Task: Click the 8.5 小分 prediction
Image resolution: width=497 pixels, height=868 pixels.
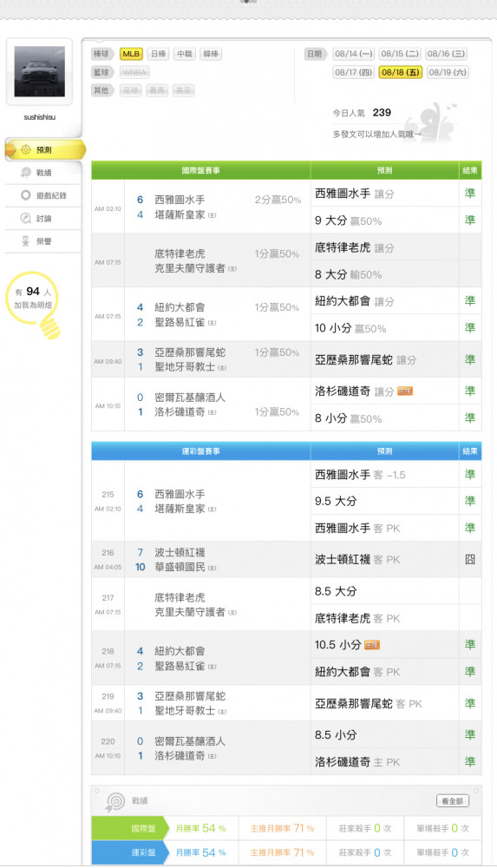Action: tap(336, 735)
